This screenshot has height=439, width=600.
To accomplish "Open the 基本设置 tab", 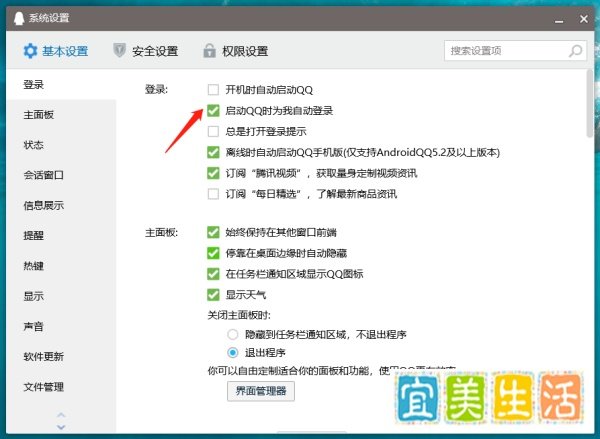I will click(x=56, y=51).
